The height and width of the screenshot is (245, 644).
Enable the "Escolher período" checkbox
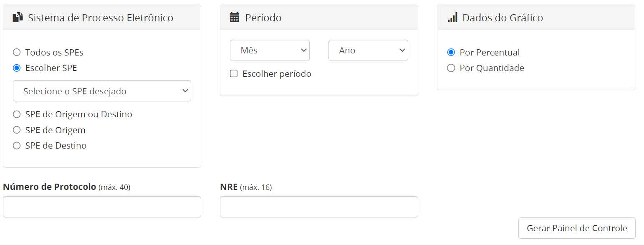pos(233,73)
